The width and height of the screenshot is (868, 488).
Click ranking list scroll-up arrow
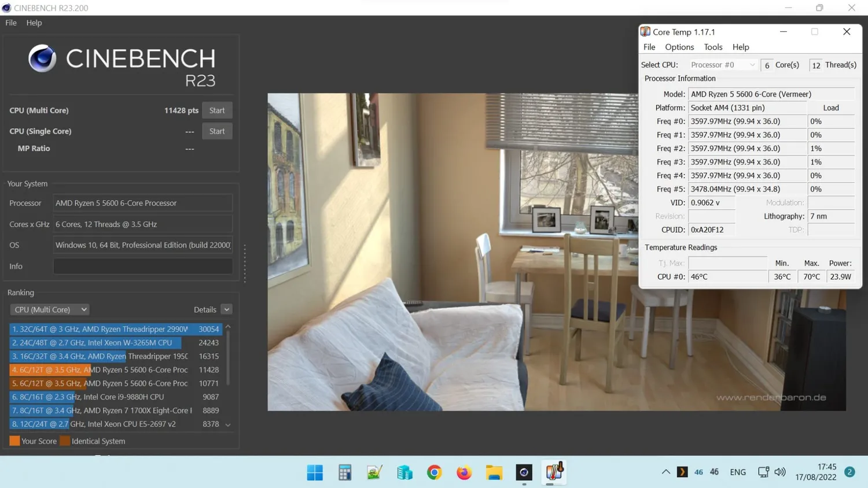pos(228,327)
